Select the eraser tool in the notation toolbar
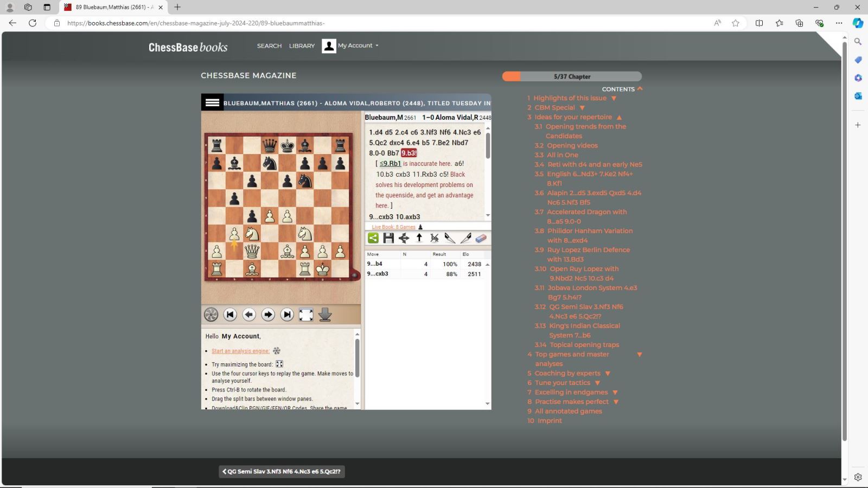The image size is (868, 488). coord(481,237)
